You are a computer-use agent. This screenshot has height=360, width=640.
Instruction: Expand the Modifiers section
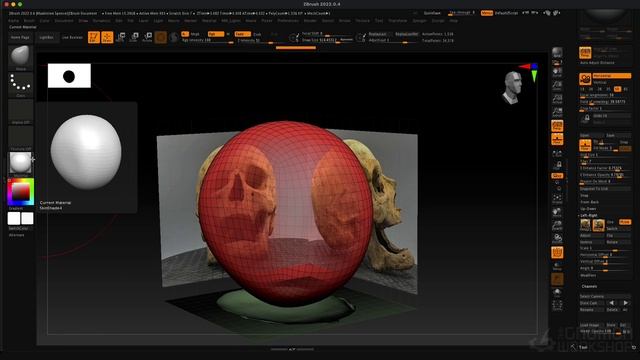588,276
